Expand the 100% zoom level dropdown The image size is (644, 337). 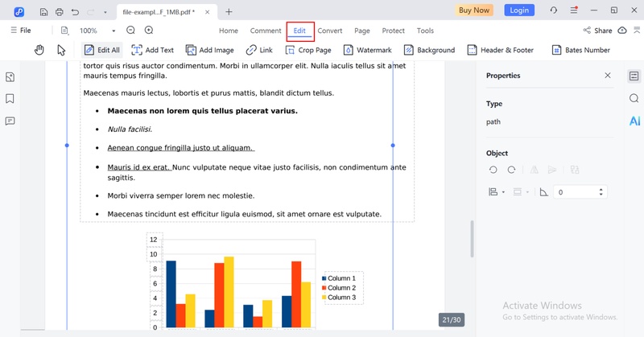click(x=114, y=31)
